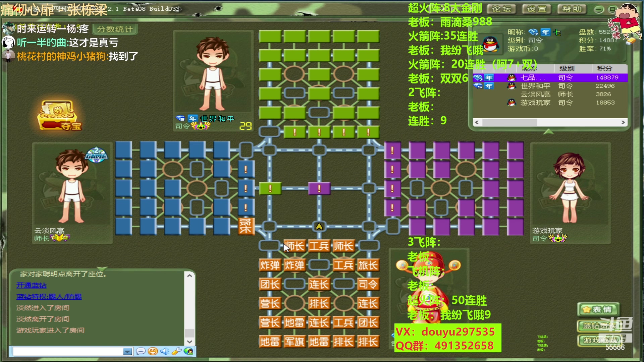This screenshot has height=362, width=644.
Task: Follow the 开通蓝钻 link
Action: tap(32, 285)
